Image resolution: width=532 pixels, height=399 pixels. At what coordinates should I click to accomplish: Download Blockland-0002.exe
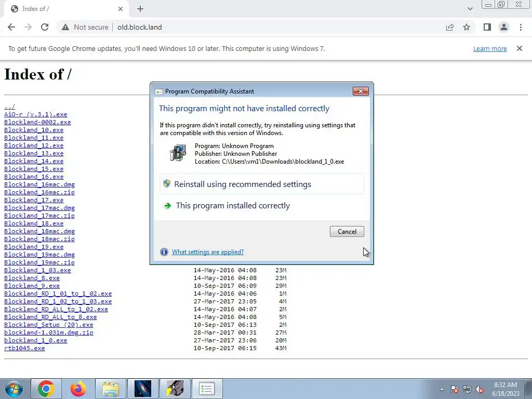(x=37, y=122)
